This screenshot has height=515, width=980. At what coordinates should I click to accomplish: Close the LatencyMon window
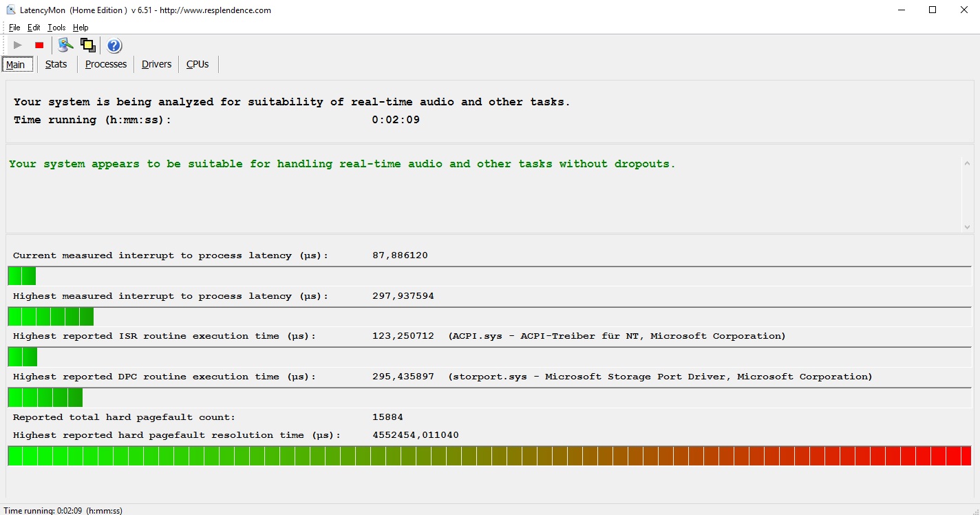(x=964, y=10)
